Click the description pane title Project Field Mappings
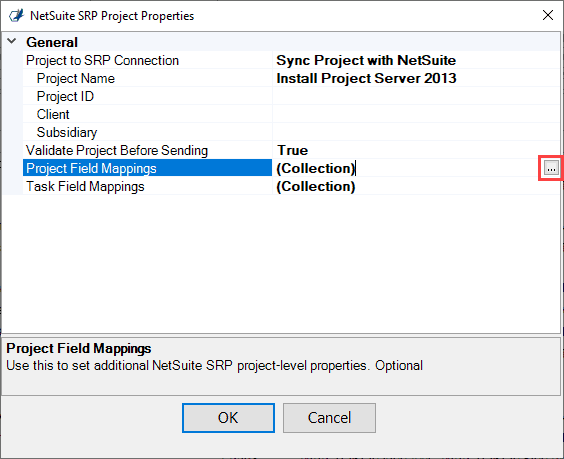This screenshot has width=564, height=459. click(79, 348)
